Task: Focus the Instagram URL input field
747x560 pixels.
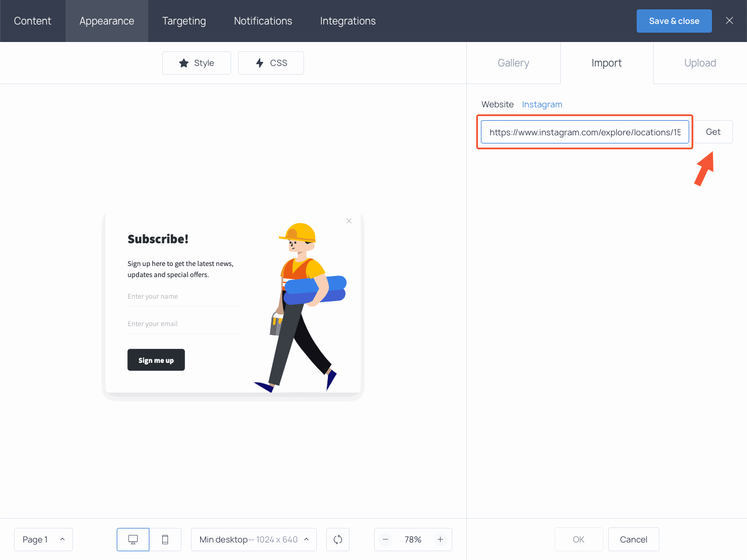Action: [585, 132]
